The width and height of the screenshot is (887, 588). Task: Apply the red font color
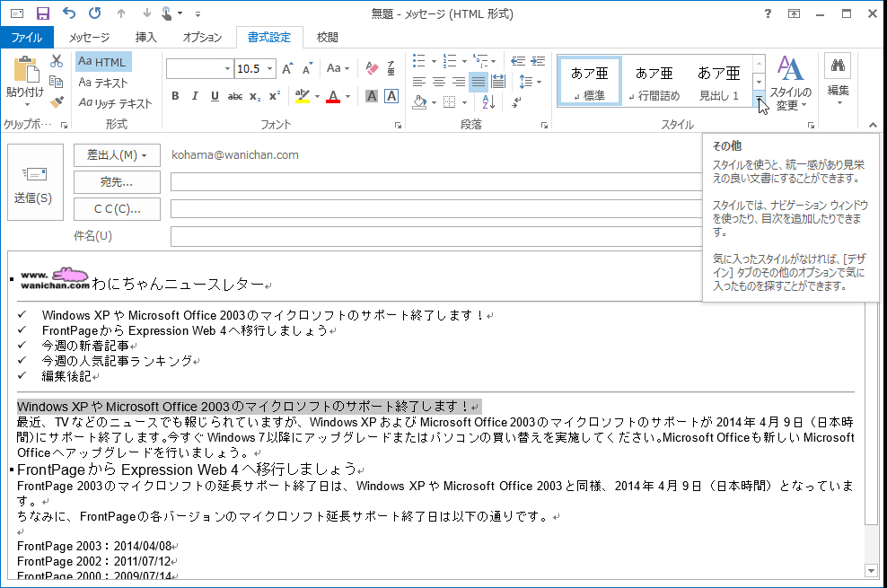tap(333, 96)
